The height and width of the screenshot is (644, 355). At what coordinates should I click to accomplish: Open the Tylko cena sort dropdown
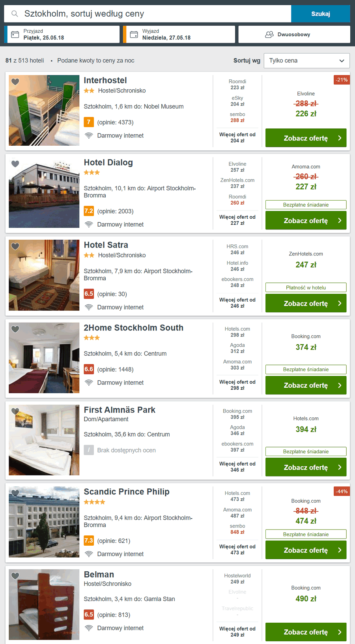click(307, 60)
